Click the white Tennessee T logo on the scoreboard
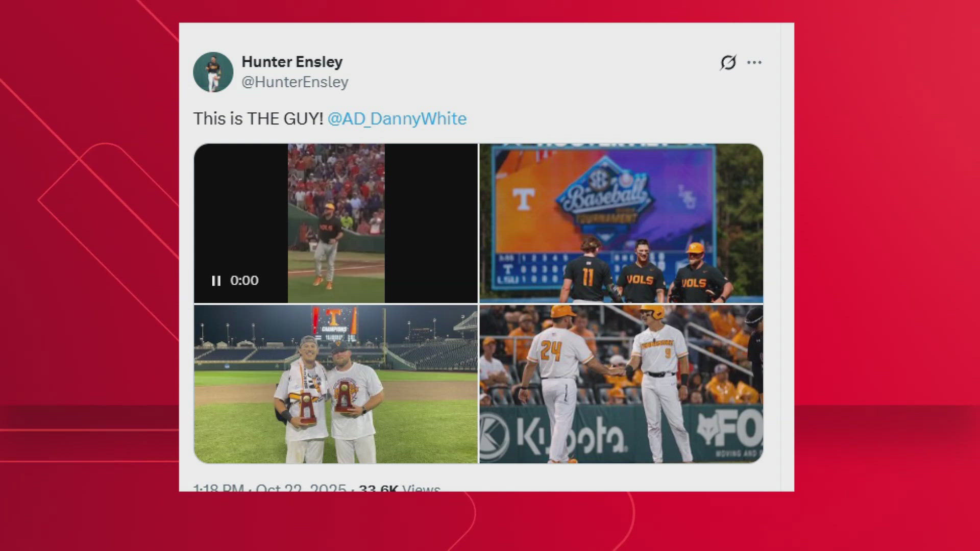The image size is (980, 551). coord(523,199)
